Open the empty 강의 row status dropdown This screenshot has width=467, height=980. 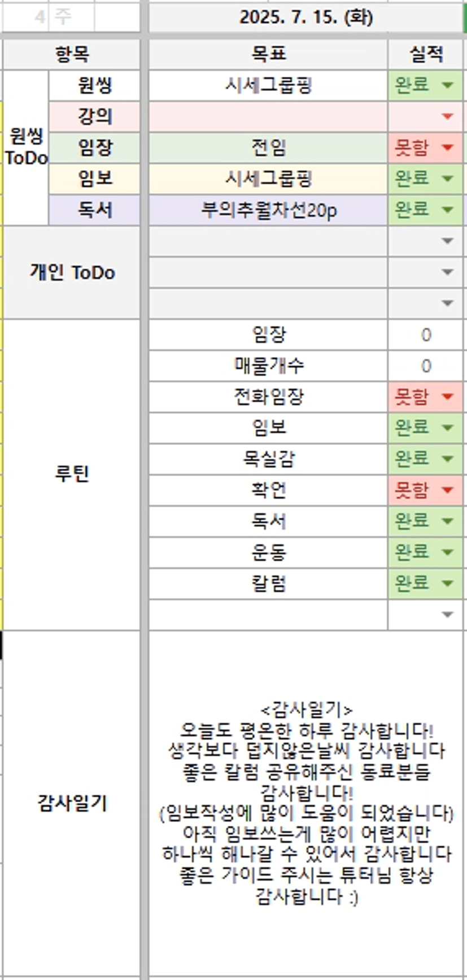(x=447, y=116)
